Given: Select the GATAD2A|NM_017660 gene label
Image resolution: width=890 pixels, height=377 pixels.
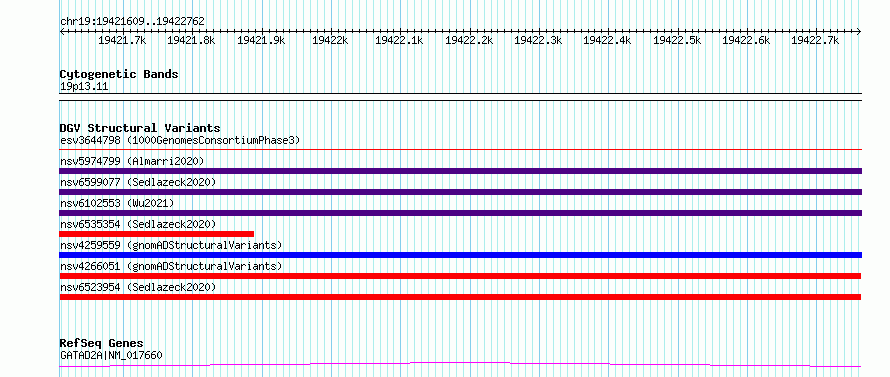Looking at the screenshot, I should (x=111, y=355).
